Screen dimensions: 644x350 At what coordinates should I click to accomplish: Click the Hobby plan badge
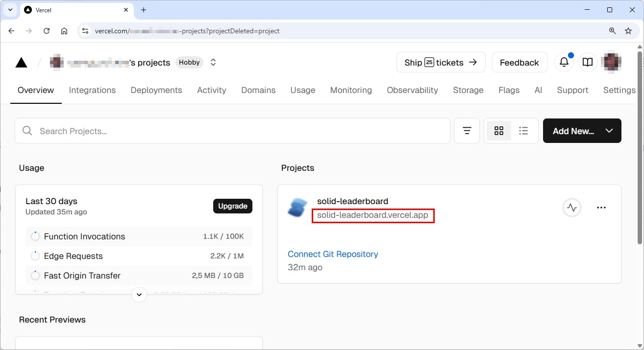coord(189,62)
